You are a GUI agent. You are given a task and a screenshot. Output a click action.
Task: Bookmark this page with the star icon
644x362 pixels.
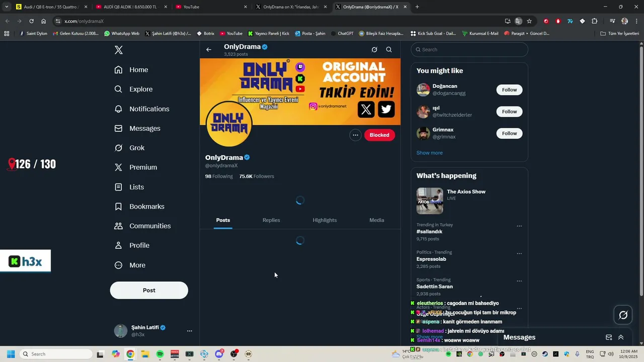(529, 21)
